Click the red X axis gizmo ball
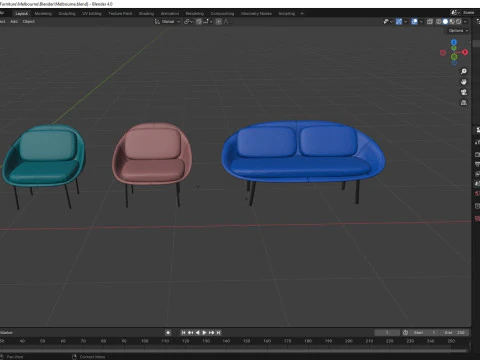Image resolution: width=480 pixels, height=360 pixels. (x=465, y=52)
